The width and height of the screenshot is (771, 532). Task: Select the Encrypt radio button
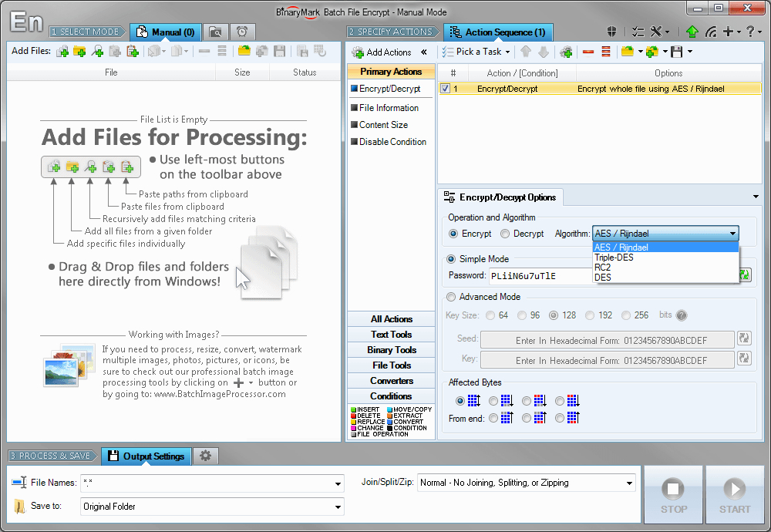point(453,234)
